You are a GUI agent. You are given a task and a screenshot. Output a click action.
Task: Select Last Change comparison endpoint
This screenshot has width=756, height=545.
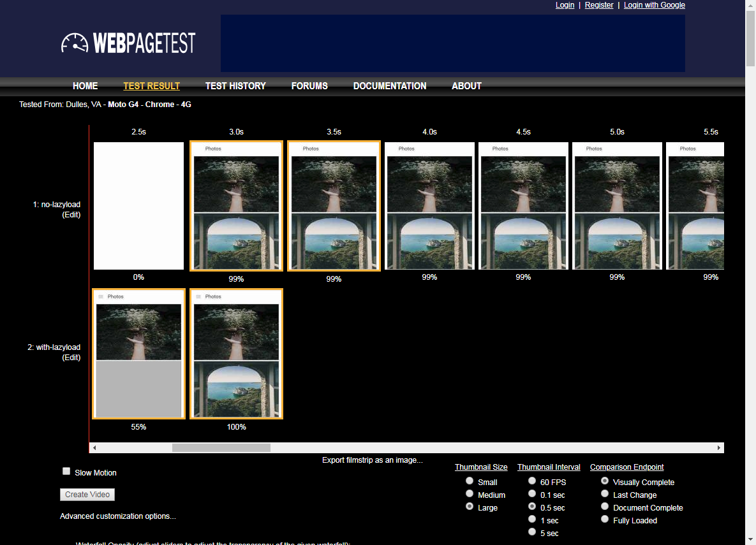point(605,494)
